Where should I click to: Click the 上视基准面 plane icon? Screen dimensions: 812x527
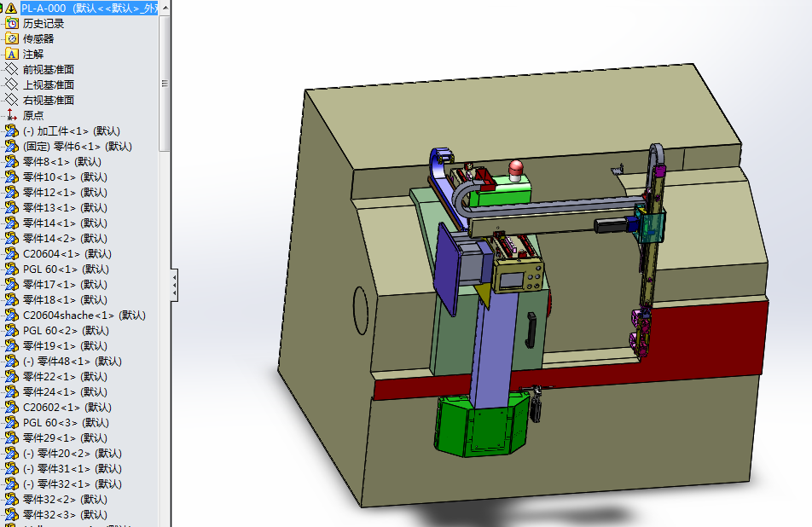pos(11,85)
